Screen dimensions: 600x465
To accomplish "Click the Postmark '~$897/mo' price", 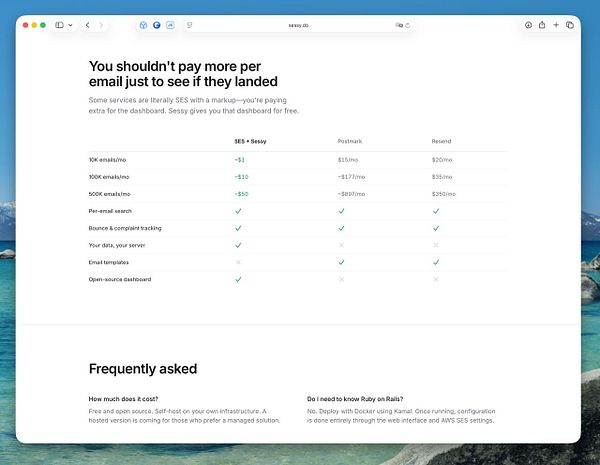I will 351,194.
